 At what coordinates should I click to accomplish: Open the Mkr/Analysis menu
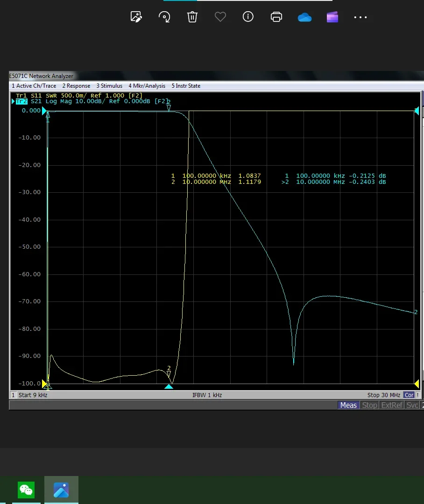(x=147, y=86)
